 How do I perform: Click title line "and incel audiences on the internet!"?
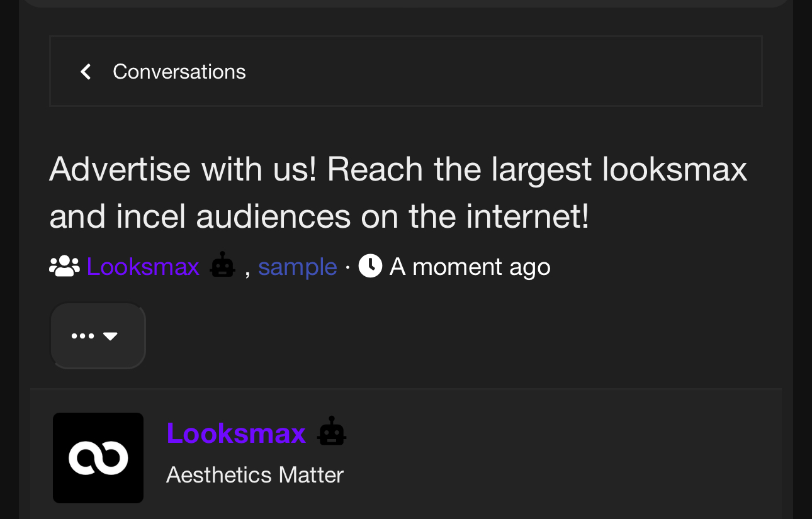point(319,216)
